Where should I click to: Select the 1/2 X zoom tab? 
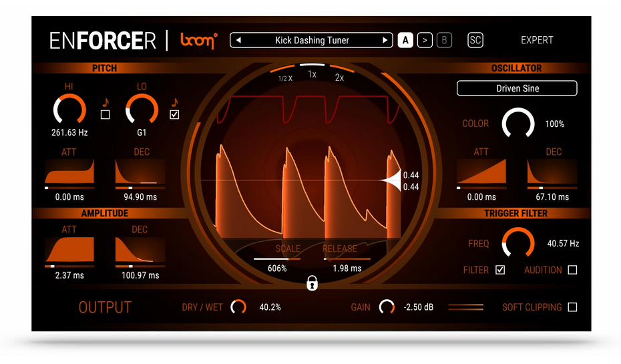285,78
